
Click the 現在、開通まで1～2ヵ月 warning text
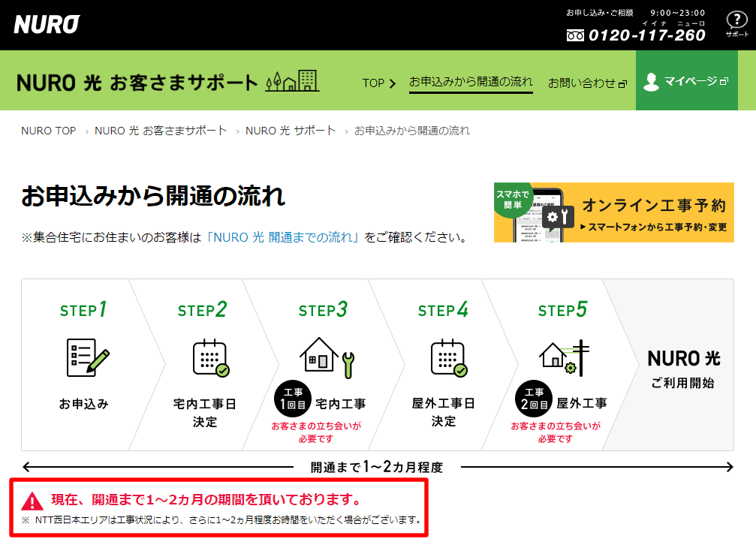pyautogui.click(x=207, y=499)
